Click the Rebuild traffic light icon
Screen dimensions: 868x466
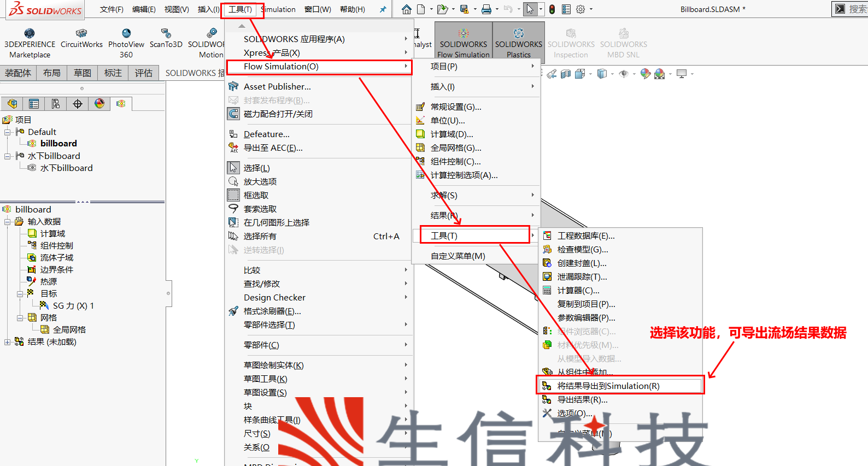coord(552,9)
